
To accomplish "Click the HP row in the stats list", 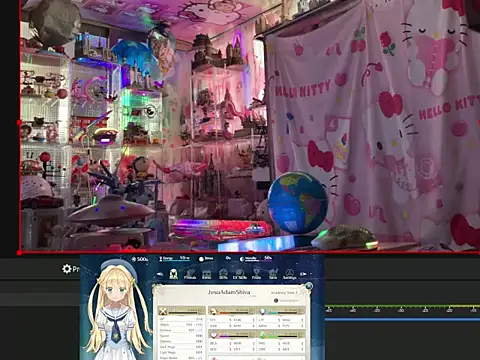I will point(181,319).
